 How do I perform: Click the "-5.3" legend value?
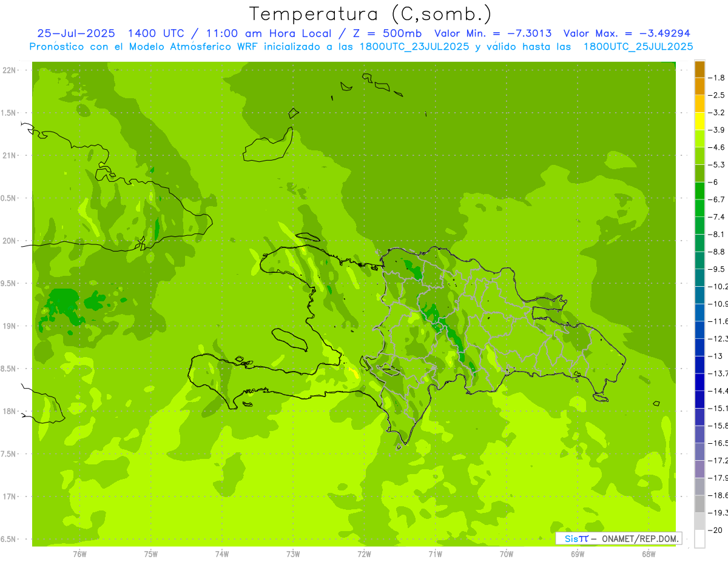click(716, 165)
